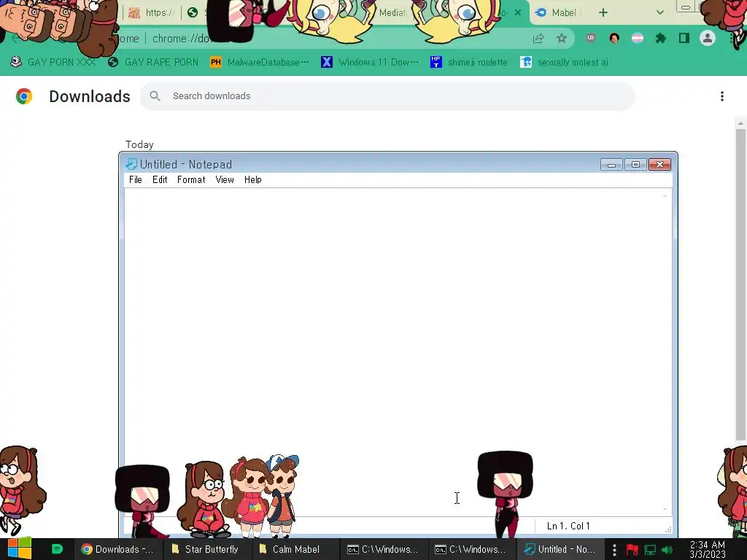Click the avatar face extension icon

(x=614, y=39)
